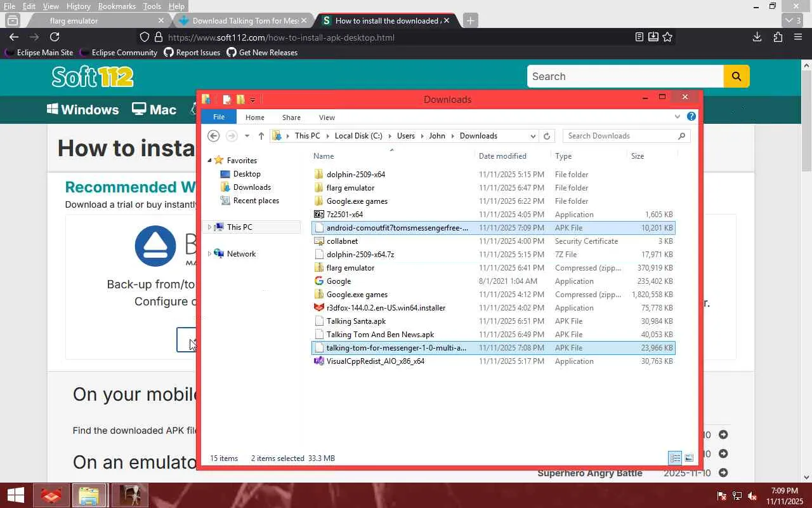812x508 pixels.
Task: Open the Explorer Share ribbon tab
Action: coord(291,117)
